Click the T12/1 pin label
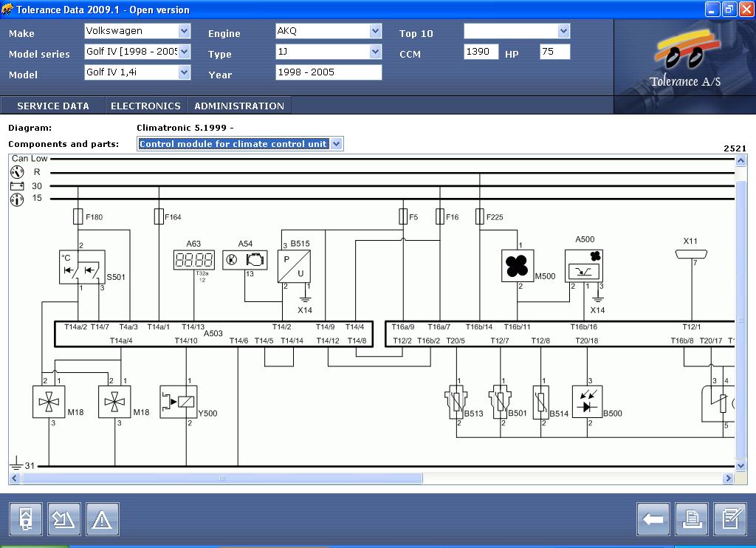Viewport: 756px width, 548px height. 691,326
